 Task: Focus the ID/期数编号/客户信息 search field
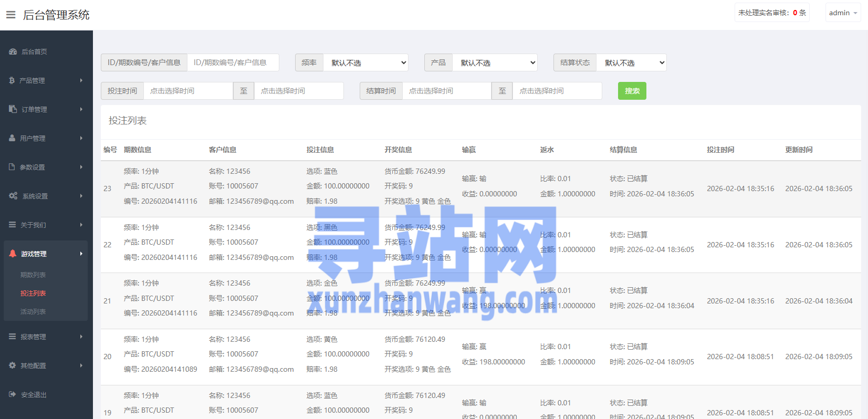[x=233, y=62]
